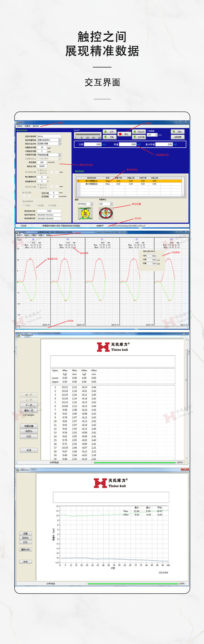Click the yellow scale image under 量程

[85, 213]
